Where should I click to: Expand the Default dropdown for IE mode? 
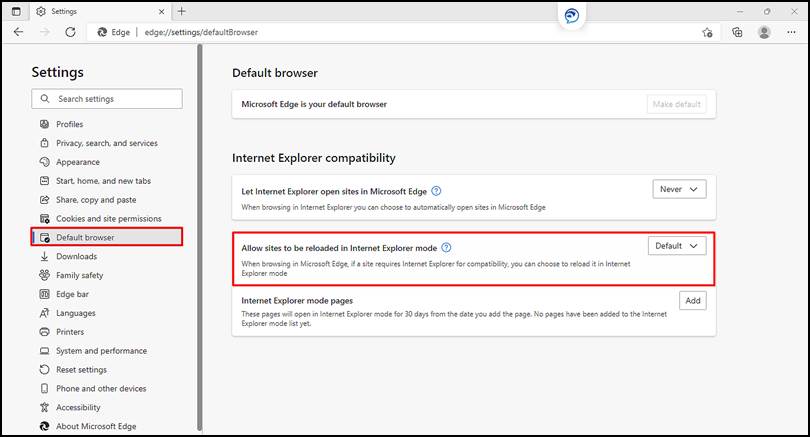677,246
